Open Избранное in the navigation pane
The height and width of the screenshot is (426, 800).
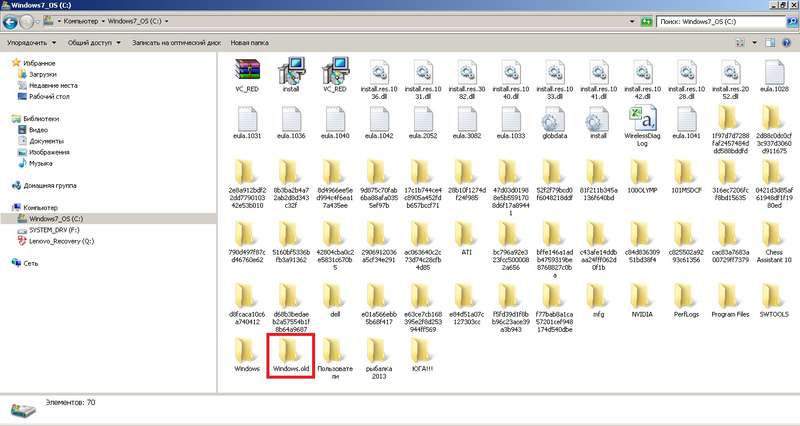[x=39, y=63]
